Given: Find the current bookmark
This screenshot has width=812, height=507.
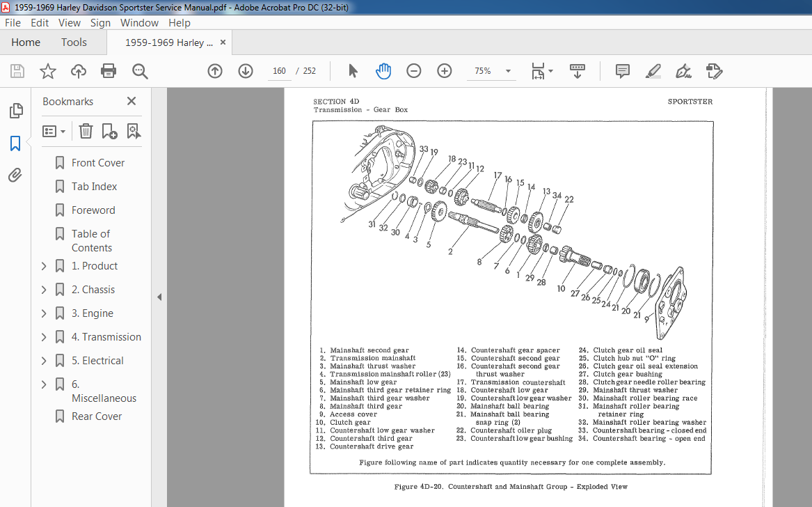Looking at the screenshot, I should click(x=134, y=131).
